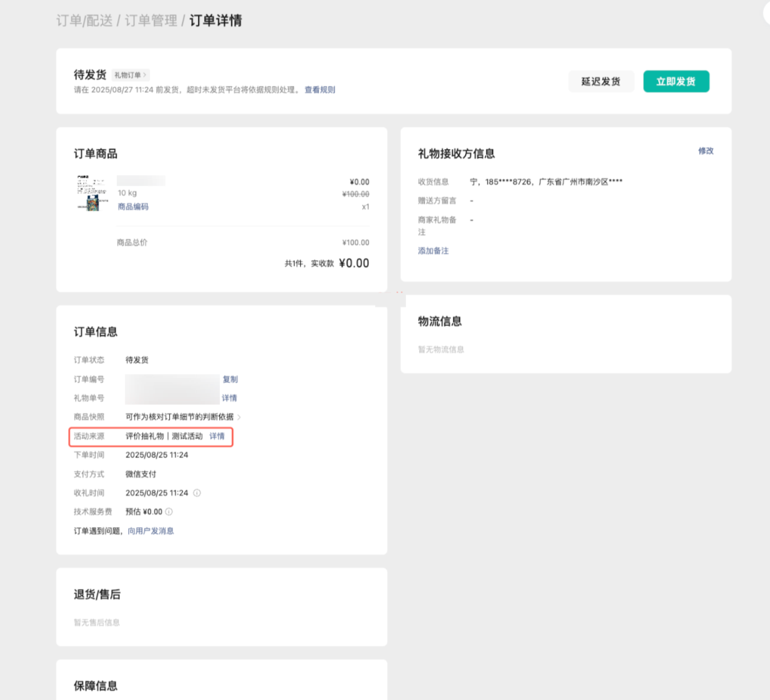Click the 延迟发货 button
The height and width of the screenshot is (700, 770).
click(600, 81)
